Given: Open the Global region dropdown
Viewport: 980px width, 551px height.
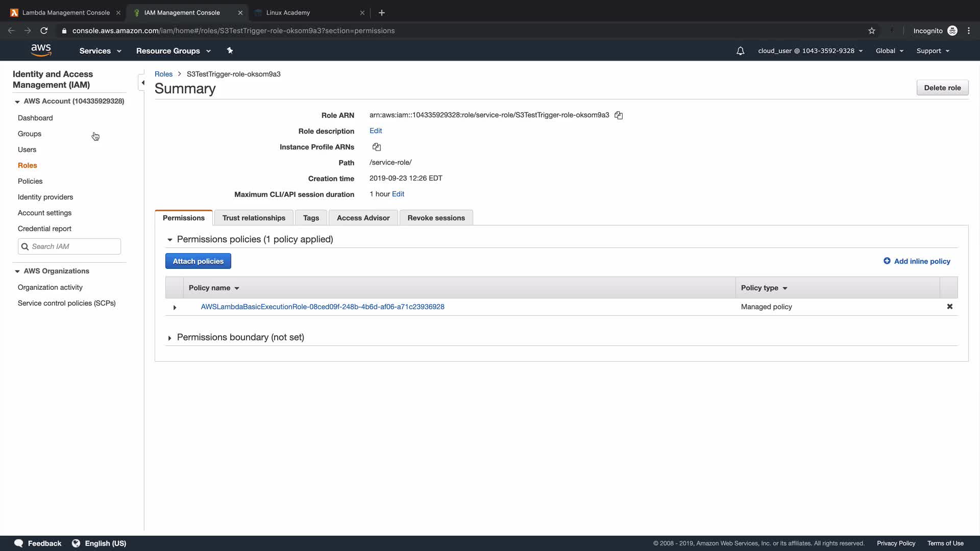Looking at the screenshot, I should (889, 51).
